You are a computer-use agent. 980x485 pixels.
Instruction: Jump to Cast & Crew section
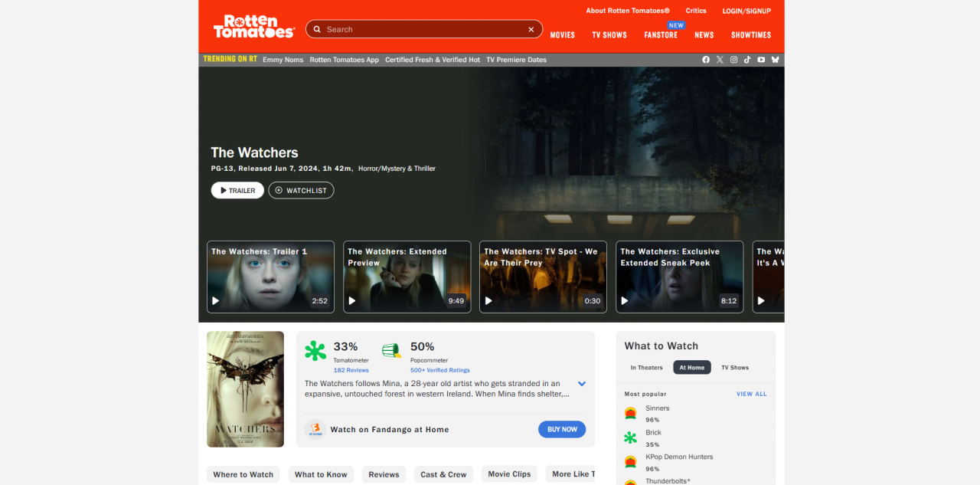[x=443, y=474]
